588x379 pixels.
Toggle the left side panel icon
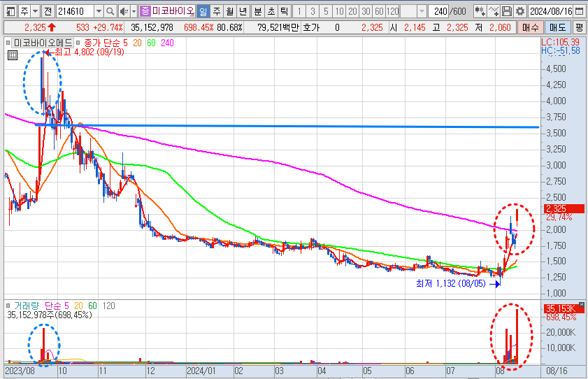(x=11, y=11)
